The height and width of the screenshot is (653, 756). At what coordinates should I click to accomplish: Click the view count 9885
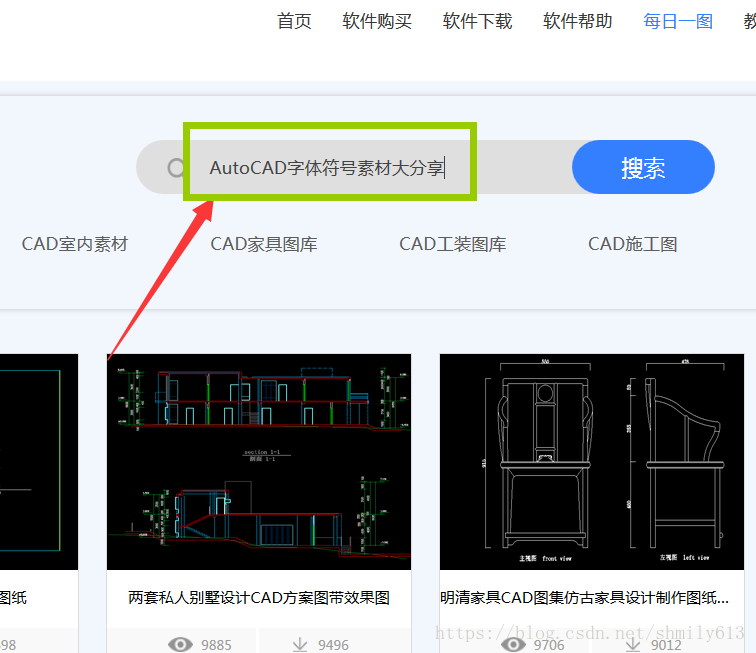click(216, 645)
